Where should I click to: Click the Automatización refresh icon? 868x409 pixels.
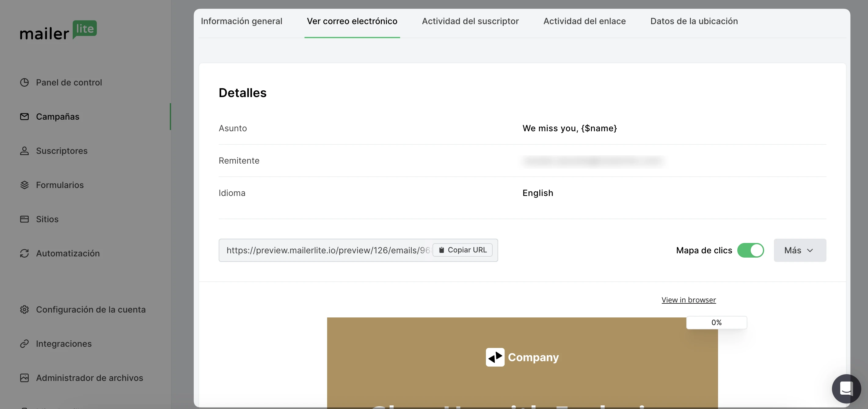(24, 253)
